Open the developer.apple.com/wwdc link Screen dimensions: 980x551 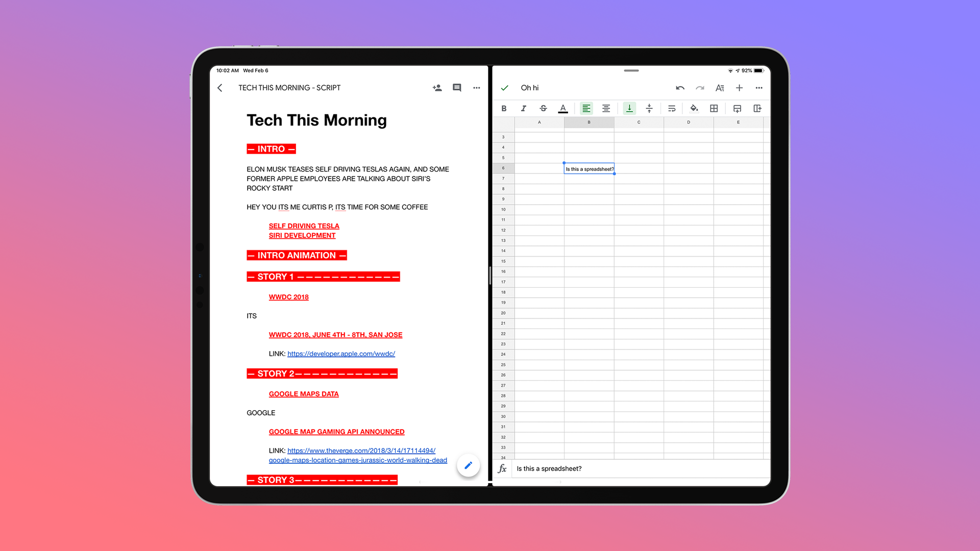point(341,354)
